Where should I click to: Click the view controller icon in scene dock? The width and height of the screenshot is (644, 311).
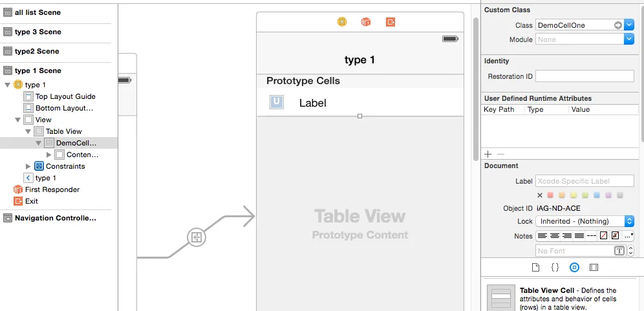coord(342,22)
